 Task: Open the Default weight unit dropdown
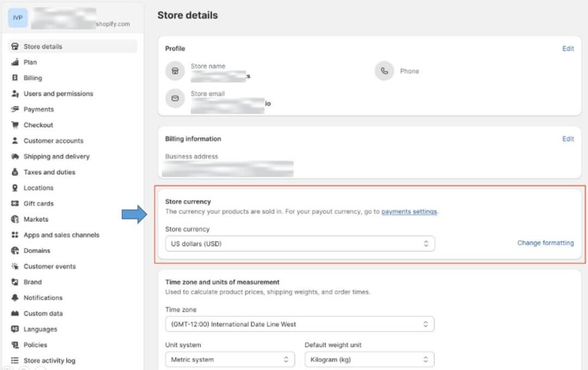(369, 359)
